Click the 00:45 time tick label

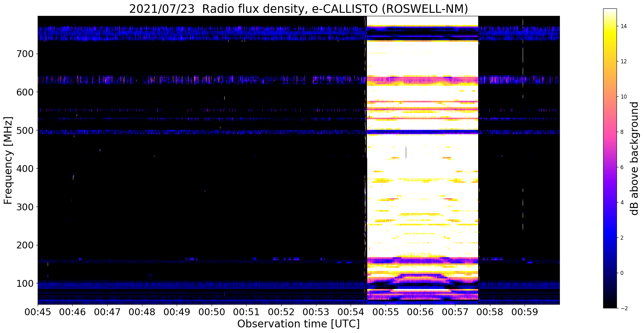tap(38, 311)
